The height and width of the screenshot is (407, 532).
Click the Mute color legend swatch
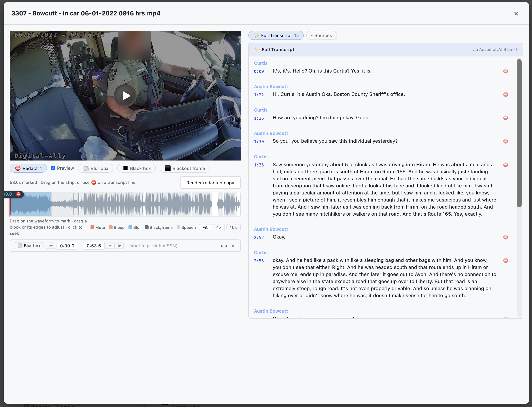92,227
